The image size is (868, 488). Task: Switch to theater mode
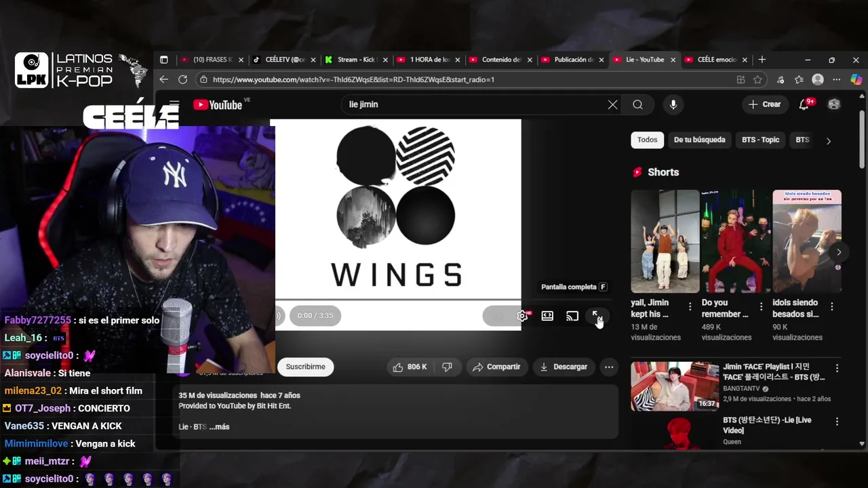[x=547, y=316]
